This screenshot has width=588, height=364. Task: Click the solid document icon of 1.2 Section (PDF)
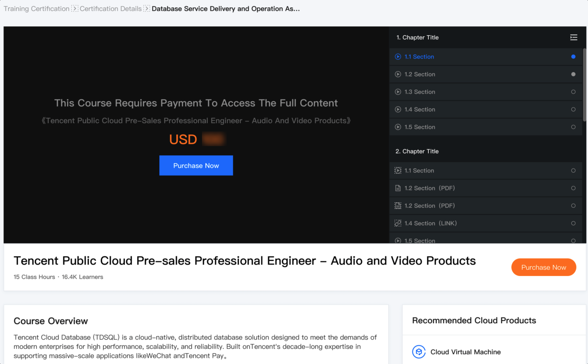[x=398, y=188]
